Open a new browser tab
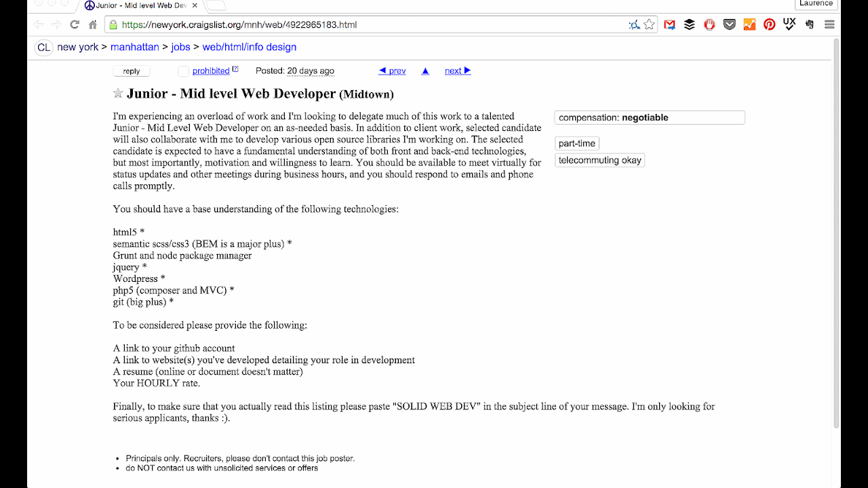The width and height of the screenshot is (868, 488). [216, 5]
